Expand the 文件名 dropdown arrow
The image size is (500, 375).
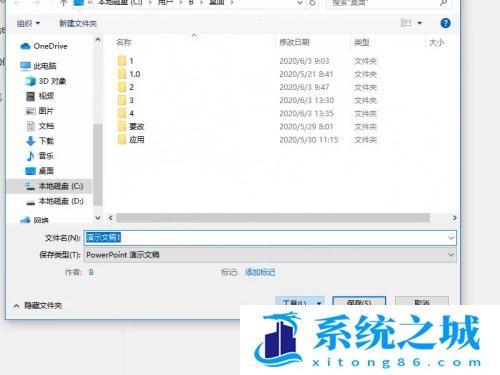point(451,238)
